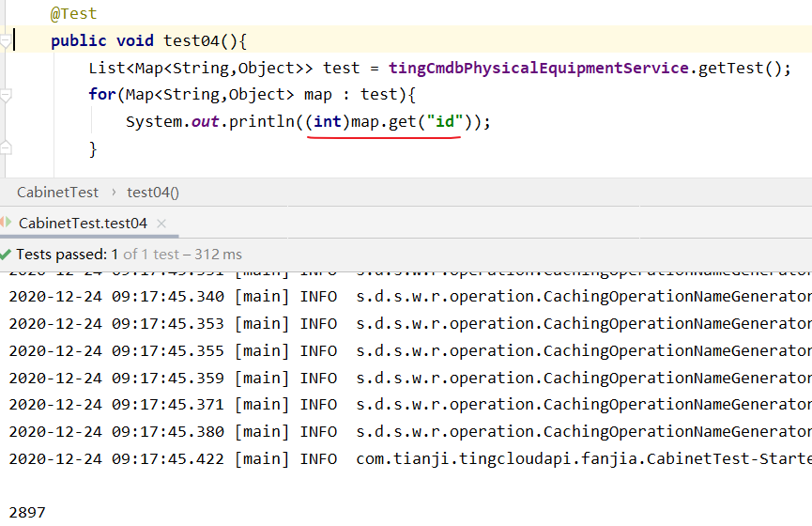Click the log line timestamped 09:17:45.353
The image size is (812, 526).
pyautogui.click(x=410, y=324)
